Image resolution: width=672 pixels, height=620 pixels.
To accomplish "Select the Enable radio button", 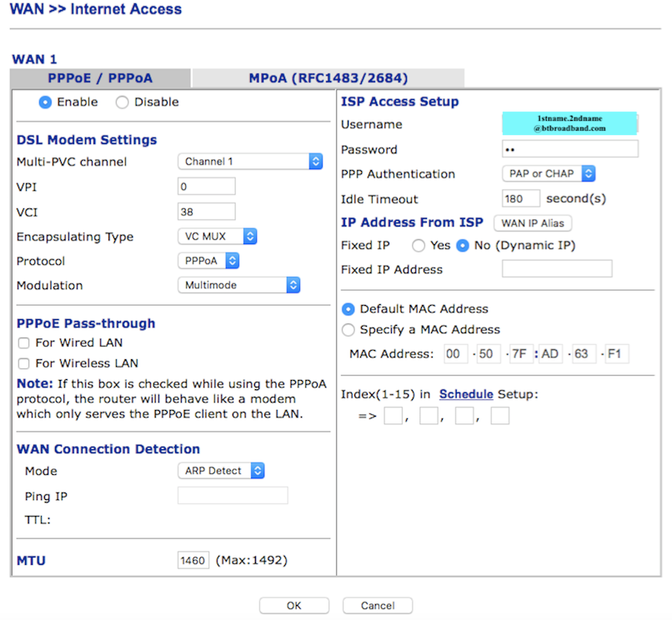I will (x=45, y=102).
